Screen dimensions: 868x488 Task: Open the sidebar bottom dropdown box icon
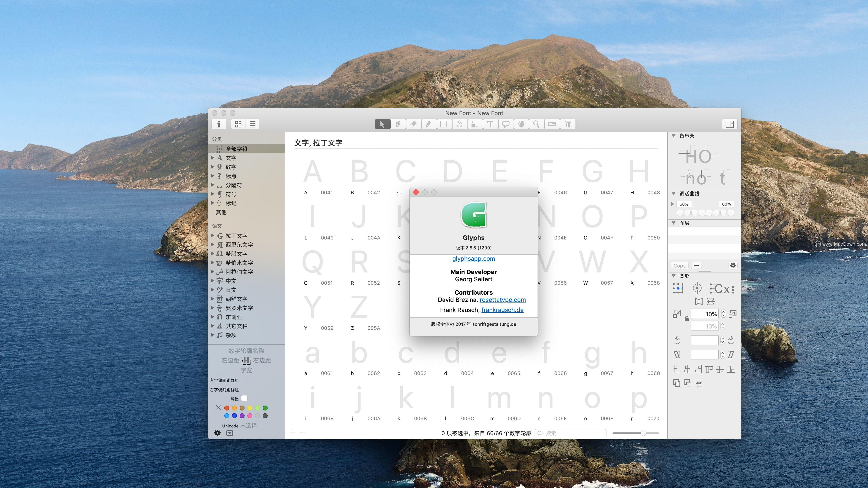click(x=229, y=433)
